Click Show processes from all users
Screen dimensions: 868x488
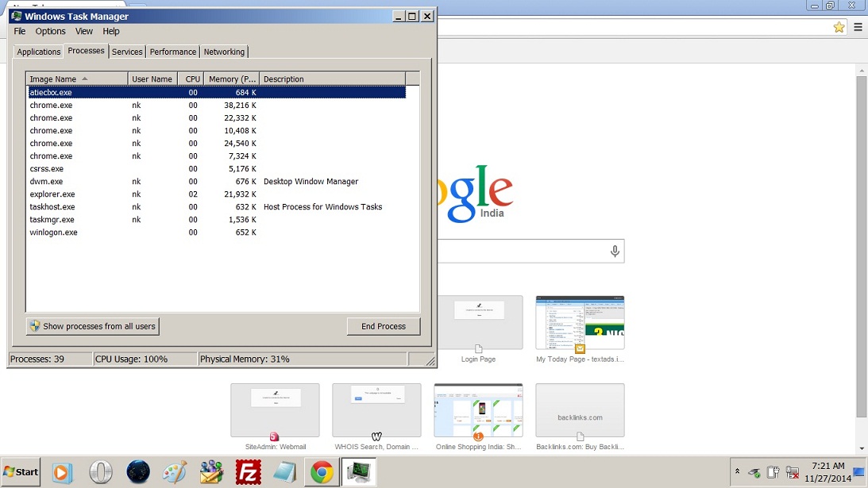93,326
